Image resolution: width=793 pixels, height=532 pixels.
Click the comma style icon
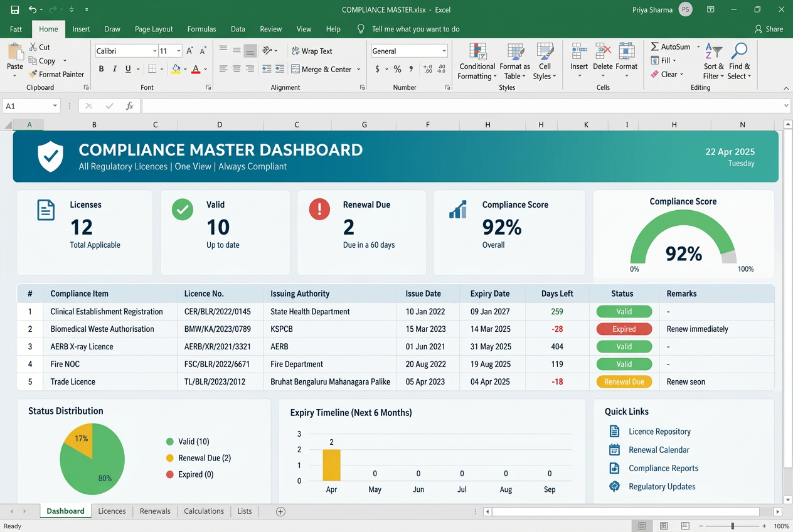[x=412, y=69]
